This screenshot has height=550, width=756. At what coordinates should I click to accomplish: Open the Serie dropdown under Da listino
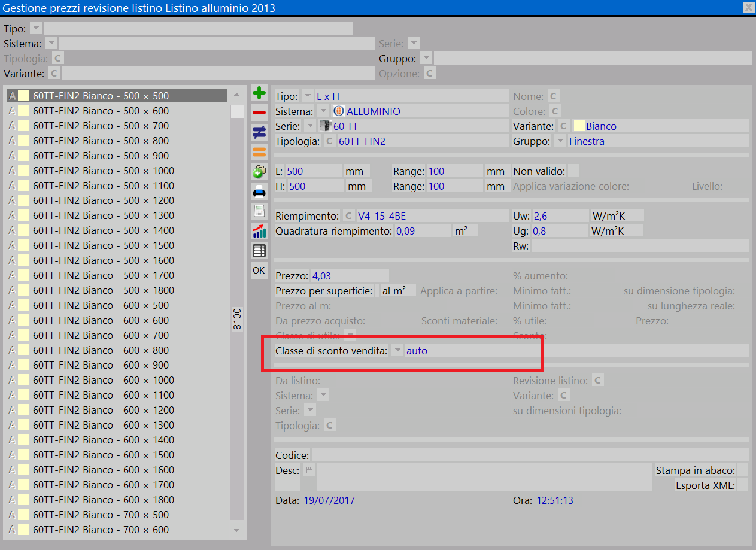click(x=310, y=411)
